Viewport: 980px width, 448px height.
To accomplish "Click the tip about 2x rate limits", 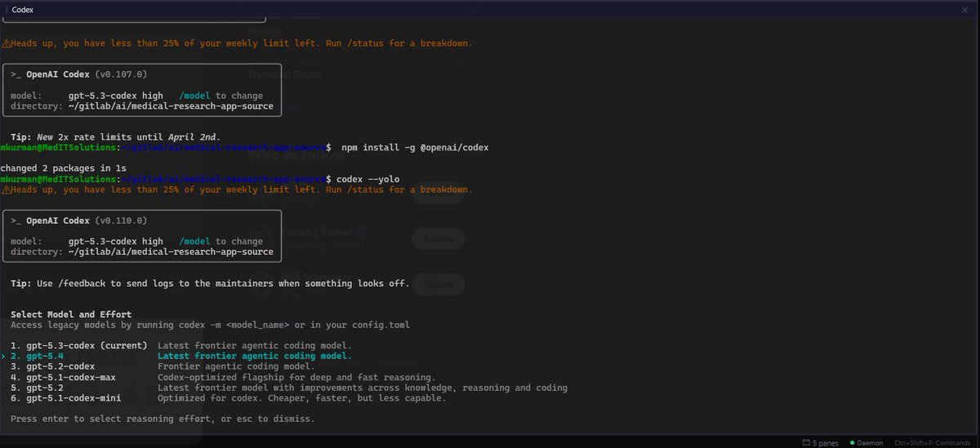I will [115, 137].
